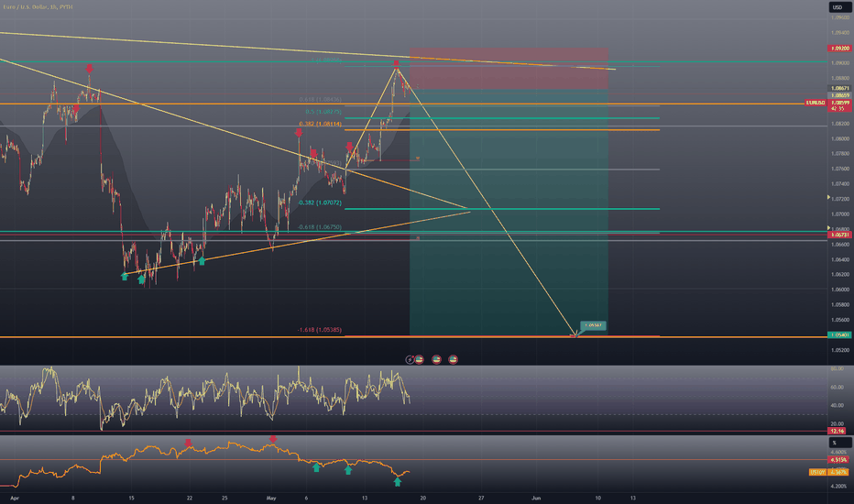The width and height of the screenshot is (854, 504).
Task: Select the green arrow near May 7 on US10Y panel
Action: [x=316, y=467]
